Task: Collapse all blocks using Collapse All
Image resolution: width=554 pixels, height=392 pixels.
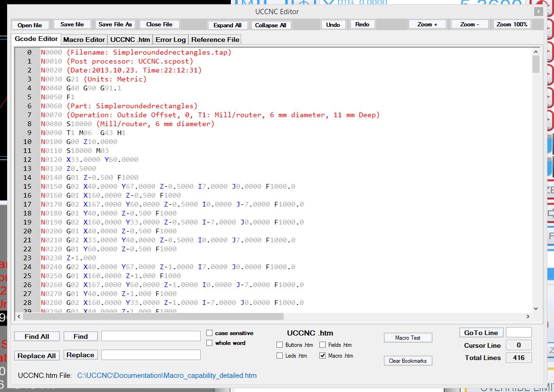Action: pos(270,25)
